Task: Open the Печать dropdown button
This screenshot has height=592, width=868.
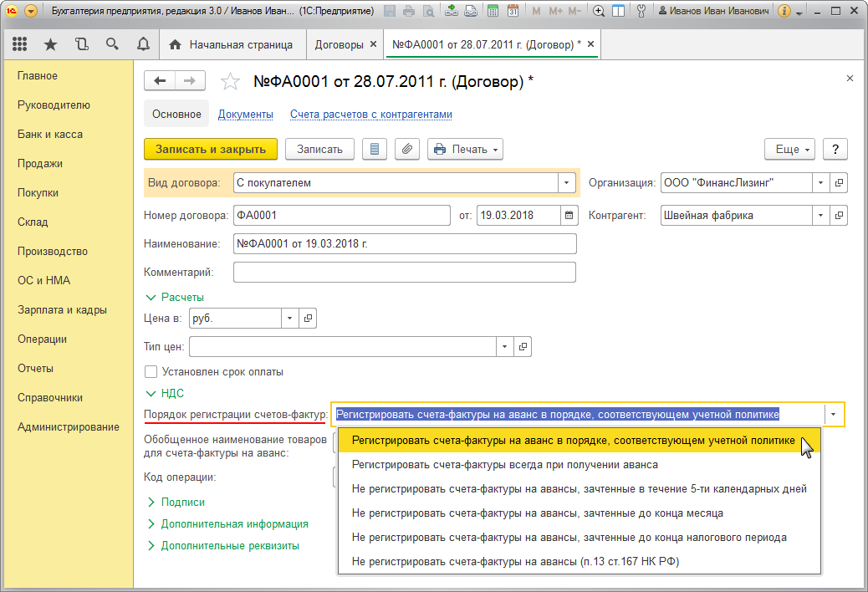Action: tap(466, 150)
